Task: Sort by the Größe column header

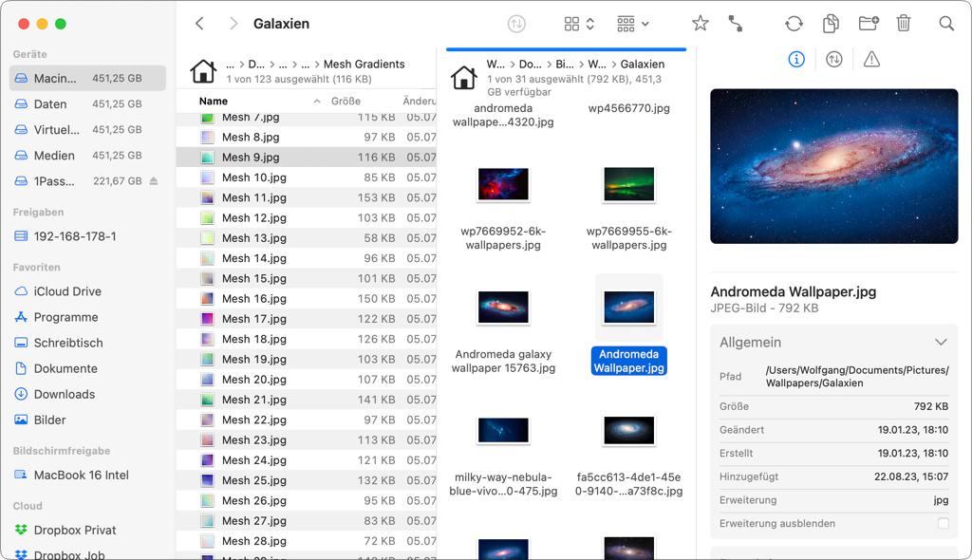Action: tap(346, 102)
